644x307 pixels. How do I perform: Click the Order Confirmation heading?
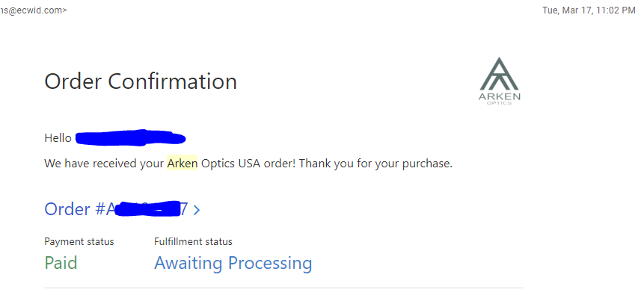coord(141,81)
